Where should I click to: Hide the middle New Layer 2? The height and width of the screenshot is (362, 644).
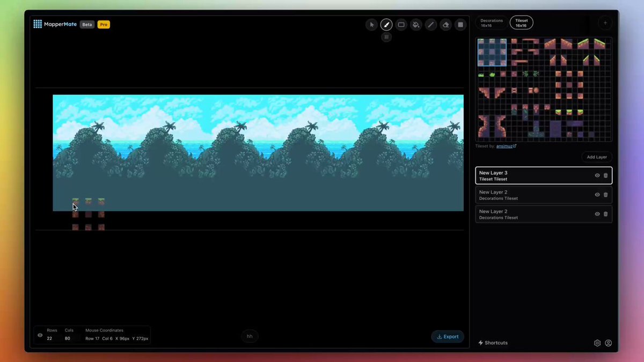[x=597, y=195]
